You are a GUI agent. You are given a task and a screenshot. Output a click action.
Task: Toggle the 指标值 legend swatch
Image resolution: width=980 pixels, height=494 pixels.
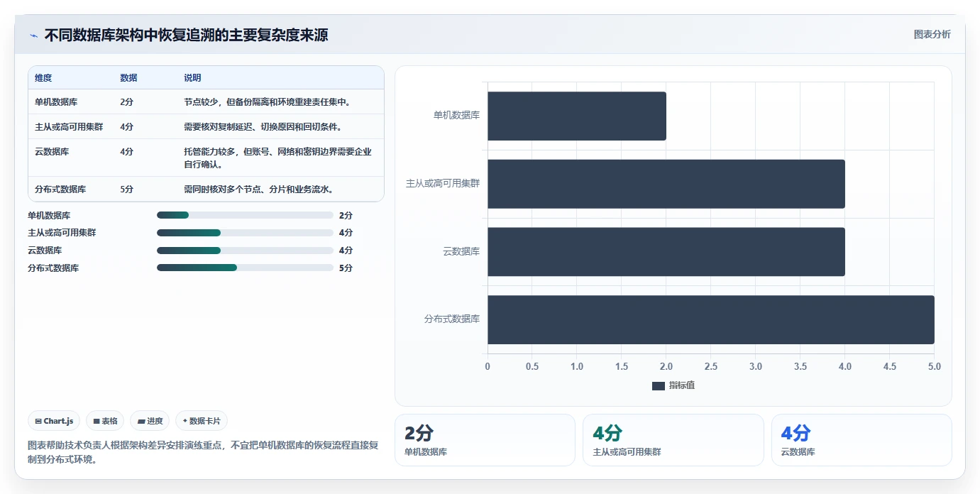(658, 385)
